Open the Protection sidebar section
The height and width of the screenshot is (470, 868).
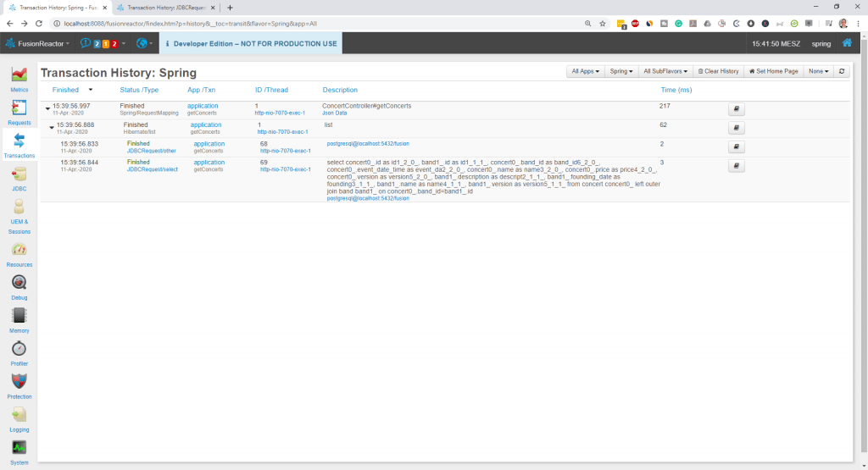19,386
